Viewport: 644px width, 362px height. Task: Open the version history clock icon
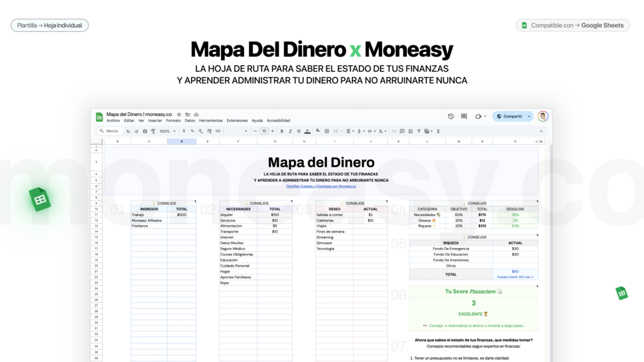click(x=450, y=116)
